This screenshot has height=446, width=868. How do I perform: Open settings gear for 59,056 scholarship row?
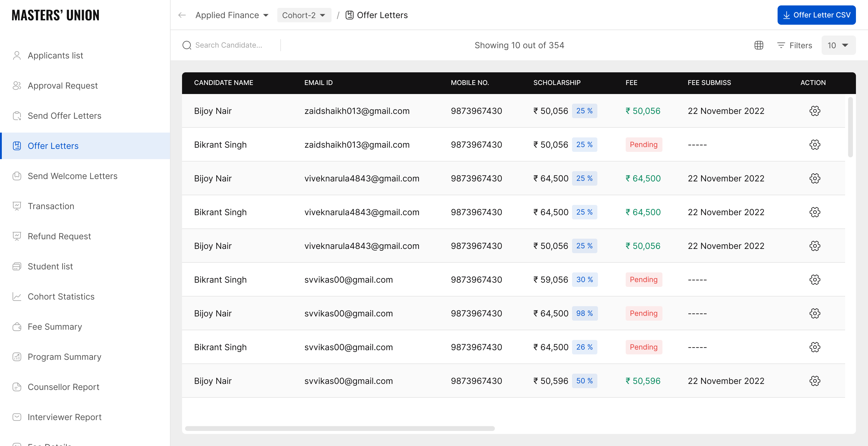[814, 280]
